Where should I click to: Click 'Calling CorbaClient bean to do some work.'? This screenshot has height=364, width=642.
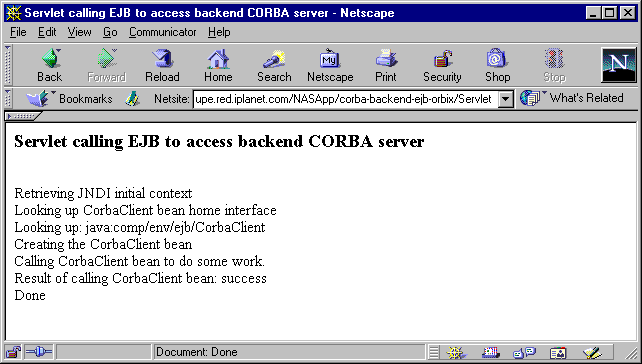click(140, 261)
